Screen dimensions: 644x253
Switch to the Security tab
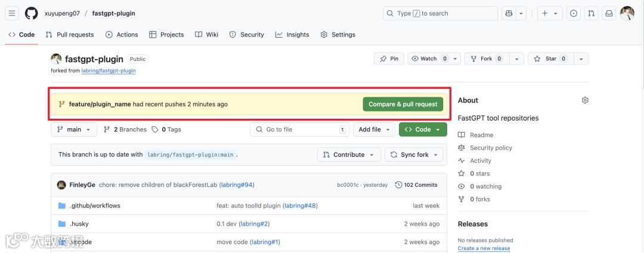point(246,35)
